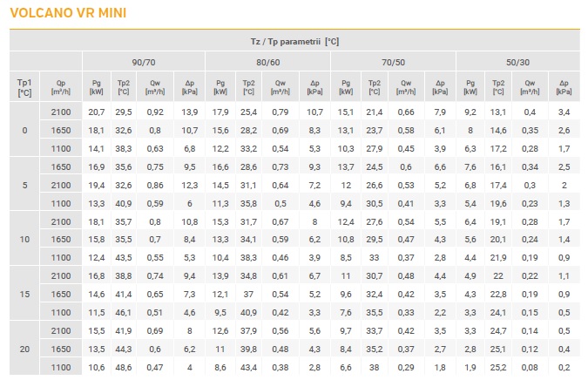The width and height of the screenshot is (588, 387).
Task: Click the VOLCANO VR MINI title
Action: coord(68,13)
